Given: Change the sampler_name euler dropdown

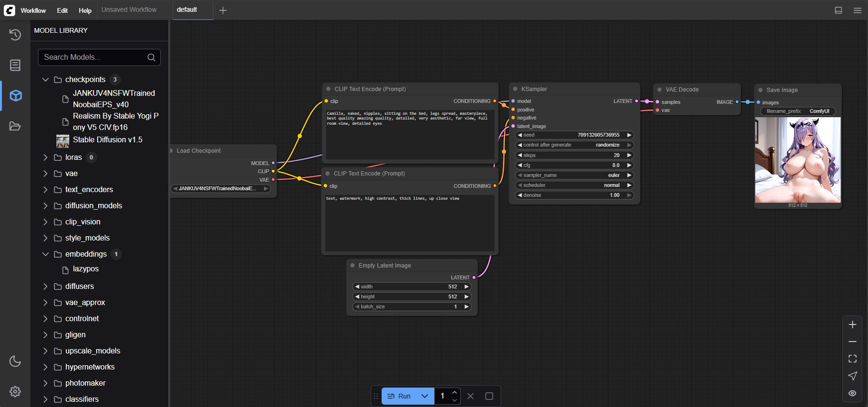Looking at the screenshot, I should [575, 175].
